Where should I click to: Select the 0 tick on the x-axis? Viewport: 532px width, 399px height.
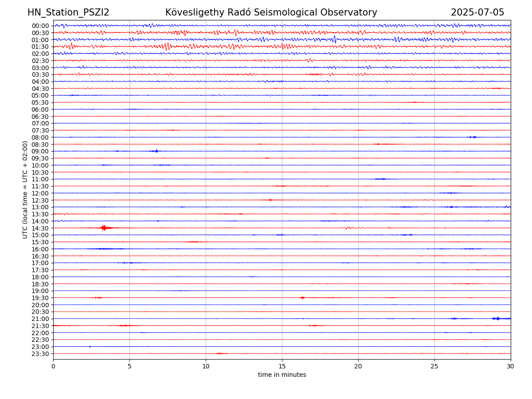click(53, 367)
